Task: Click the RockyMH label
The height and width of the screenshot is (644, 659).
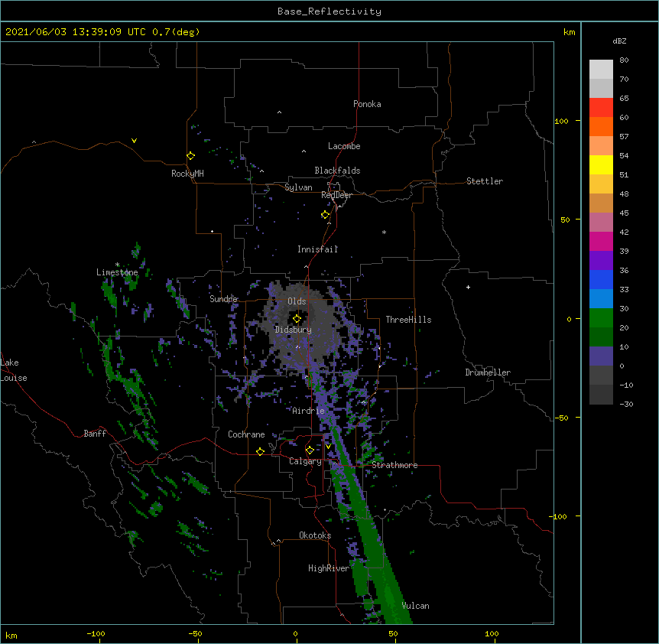Action: (x=187, y=174)
